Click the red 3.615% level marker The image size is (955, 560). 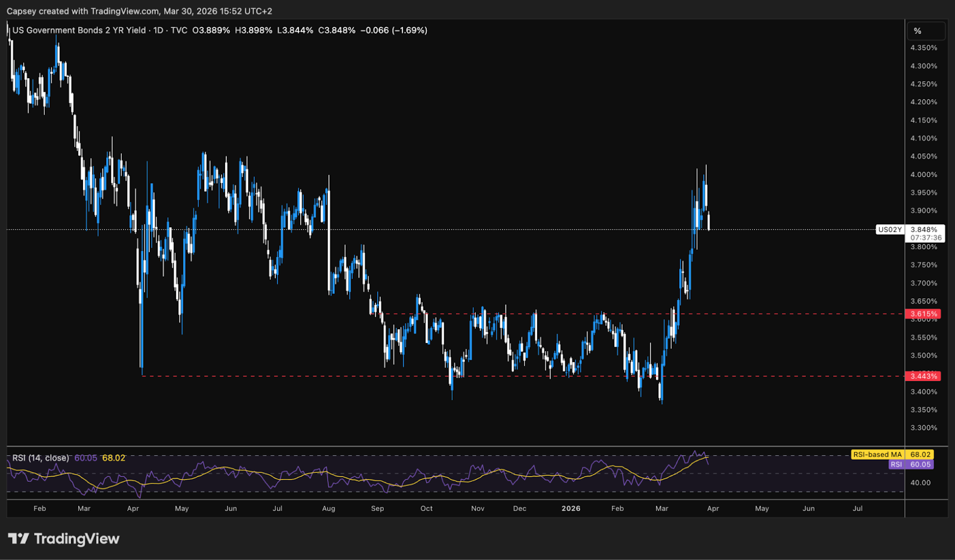[924, 313]
